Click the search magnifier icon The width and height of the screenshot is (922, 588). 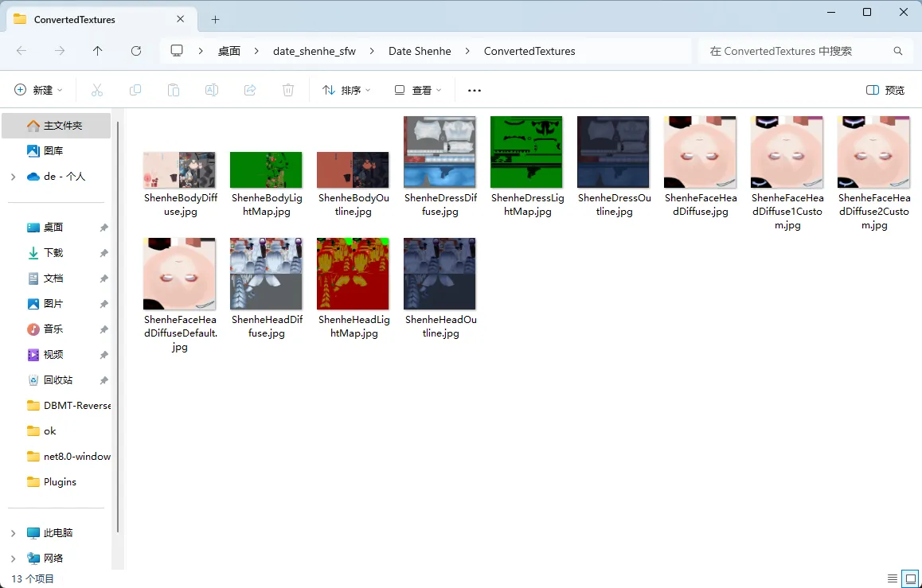tap(898, 51)
